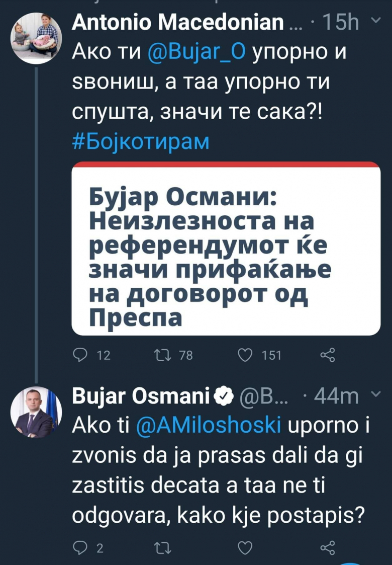
Task: Share Bujar Osmani's reply tweet
Action: (327, 547)
